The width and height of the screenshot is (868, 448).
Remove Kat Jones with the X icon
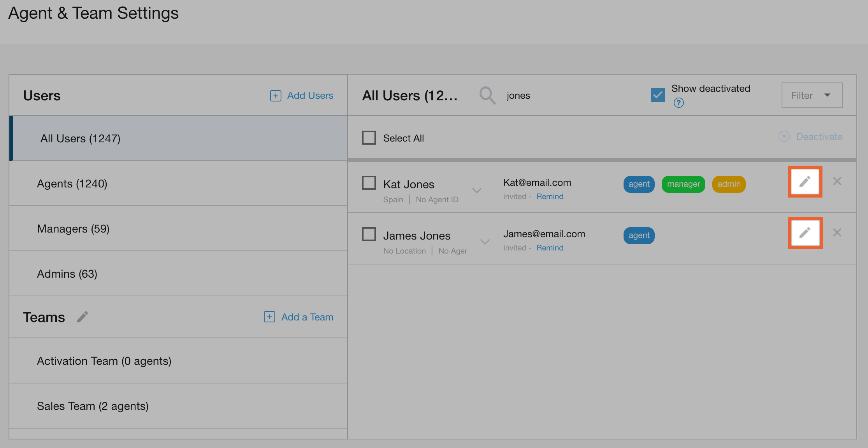[837, 181]
